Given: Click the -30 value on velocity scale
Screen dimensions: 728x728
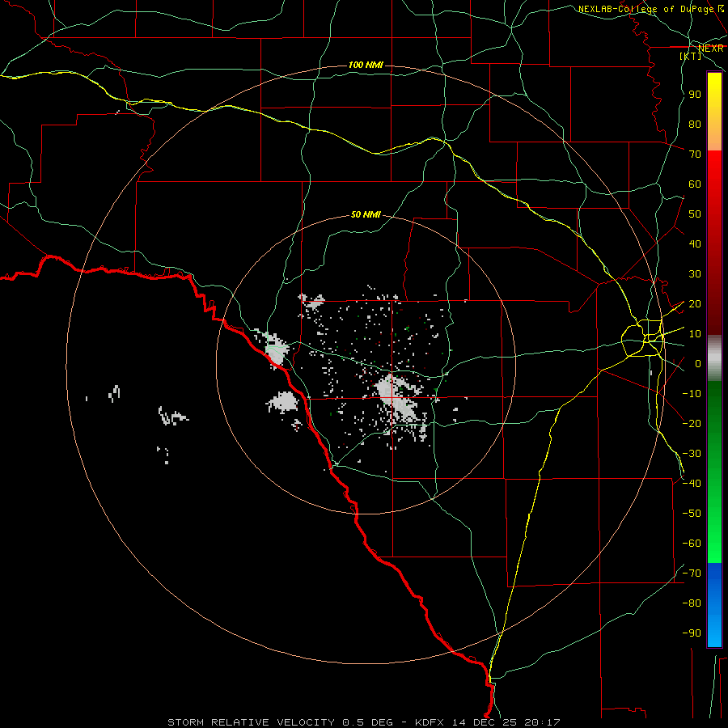Looking at the screenshot, I should click(692, 454).
